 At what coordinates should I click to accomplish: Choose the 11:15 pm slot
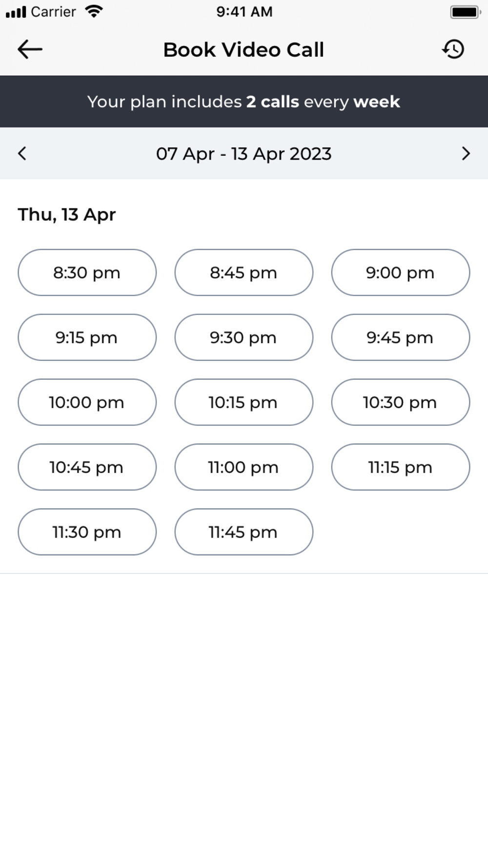point(401,467)
